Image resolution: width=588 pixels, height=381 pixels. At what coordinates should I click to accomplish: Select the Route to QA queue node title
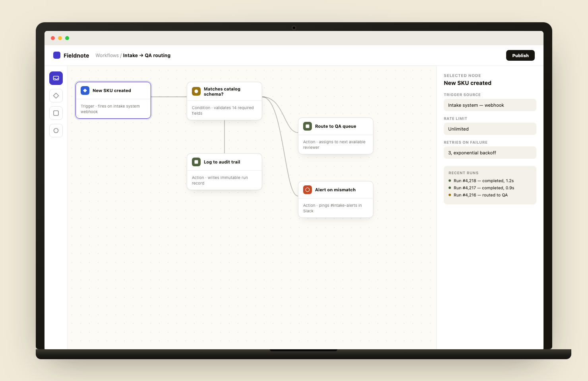pyautogui.click(x=336, y=126)
